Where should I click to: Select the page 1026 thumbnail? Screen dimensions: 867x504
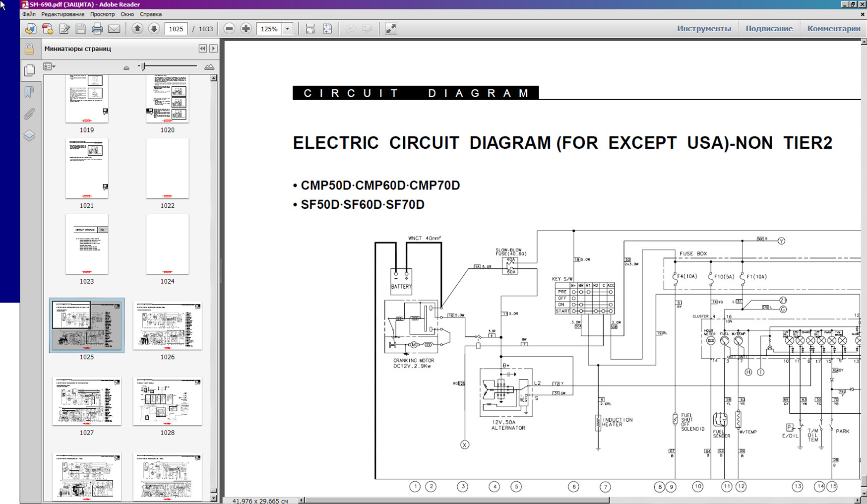click(x=167, y=326)
